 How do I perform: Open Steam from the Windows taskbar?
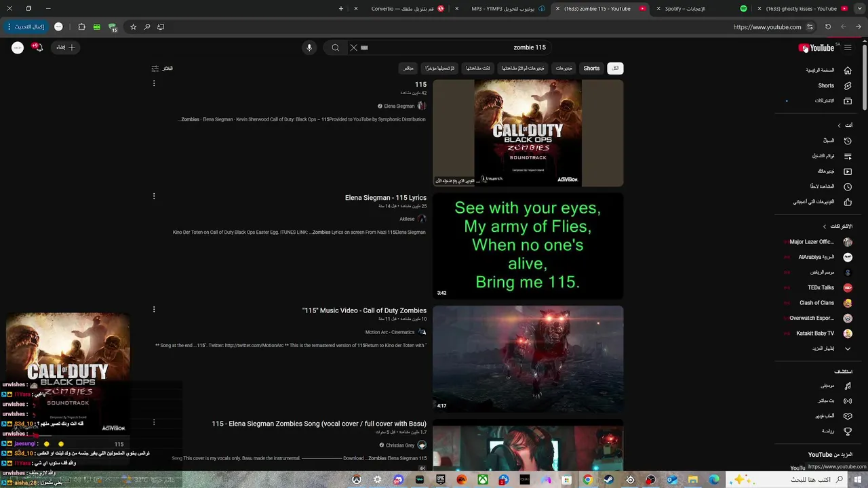pos(609,480)
